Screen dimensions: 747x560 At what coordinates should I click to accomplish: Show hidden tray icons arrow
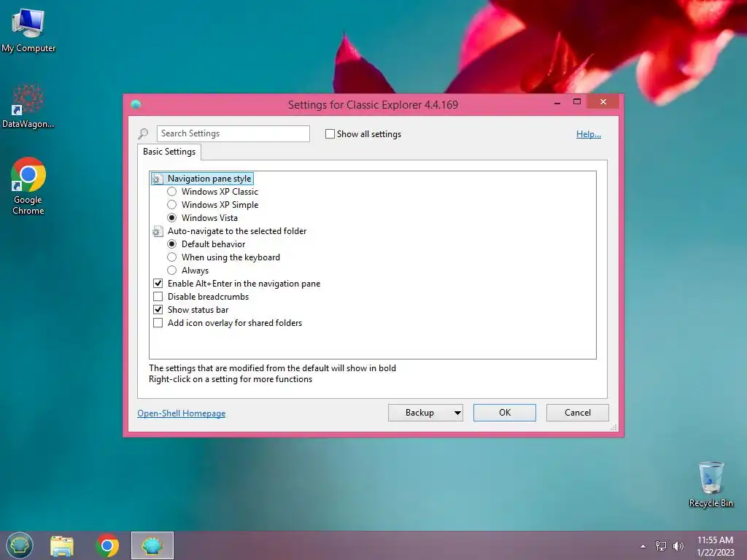tap(643, 546)
